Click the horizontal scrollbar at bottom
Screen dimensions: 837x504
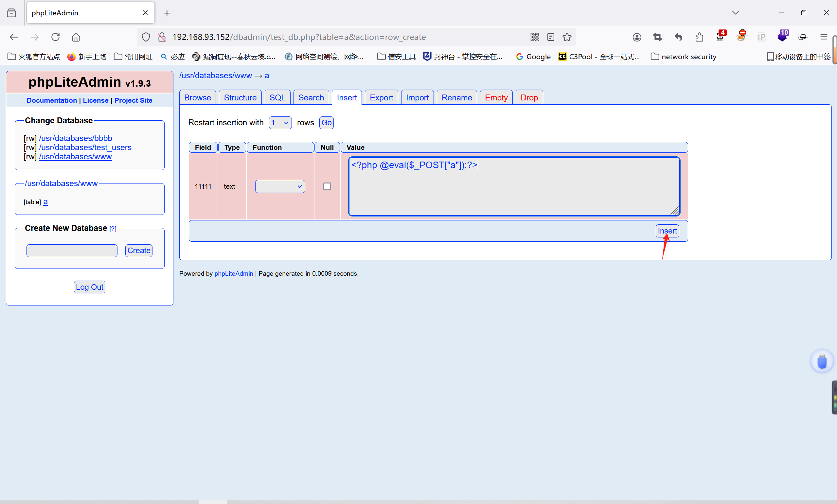coord(213,502)
